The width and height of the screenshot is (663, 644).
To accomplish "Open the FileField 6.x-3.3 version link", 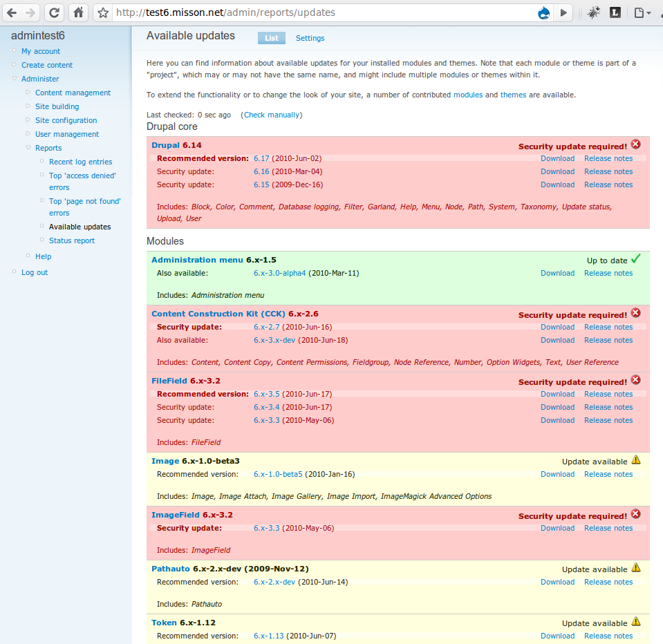I will click(267, 420).
